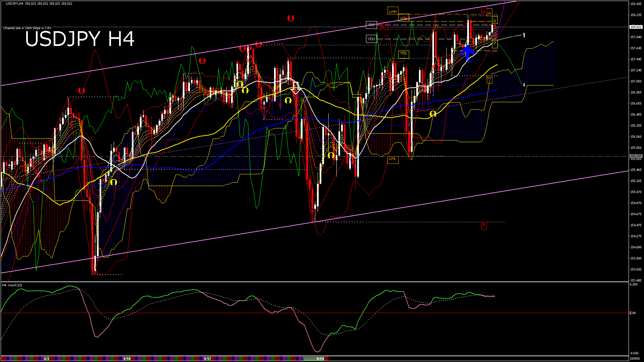Click the 6/24 date marker

click(x=320, y=359)
